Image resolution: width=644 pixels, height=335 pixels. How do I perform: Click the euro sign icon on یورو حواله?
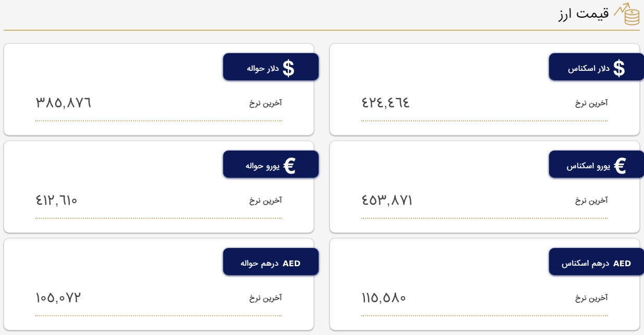[x=289, y=166]
